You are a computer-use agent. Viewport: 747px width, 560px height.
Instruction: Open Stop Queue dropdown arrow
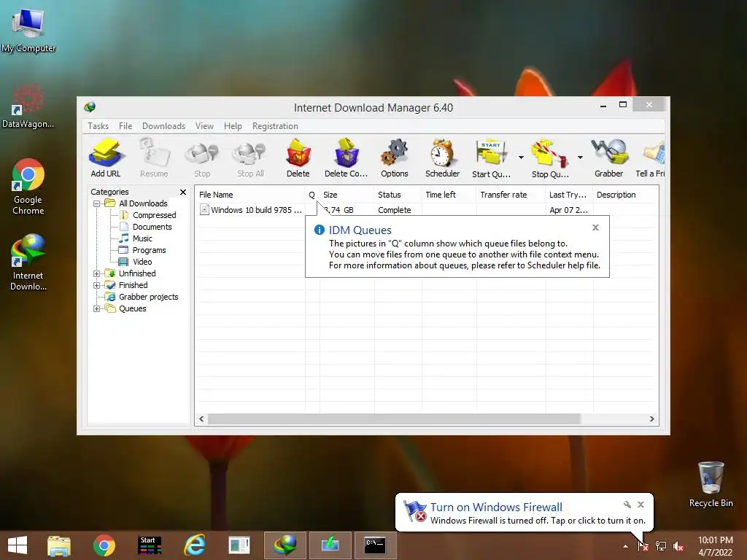[x=580, y=157]
